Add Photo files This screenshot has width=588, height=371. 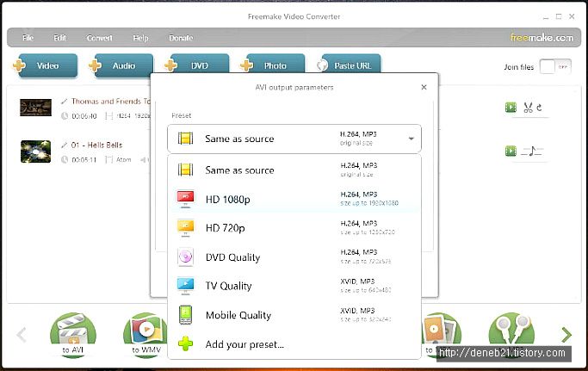(x=273, y=65)
